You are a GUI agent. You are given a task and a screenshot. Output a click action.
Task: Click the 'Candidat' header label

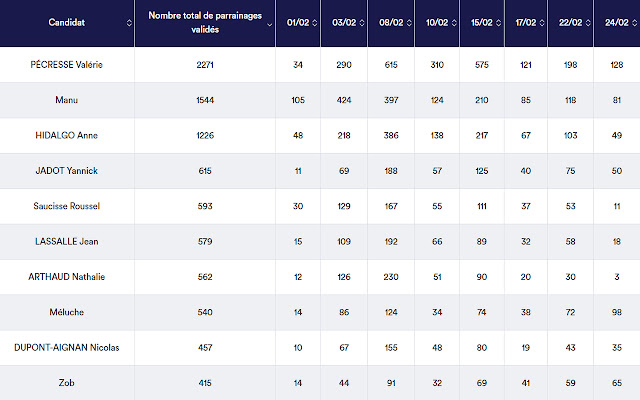coord(68,23)
